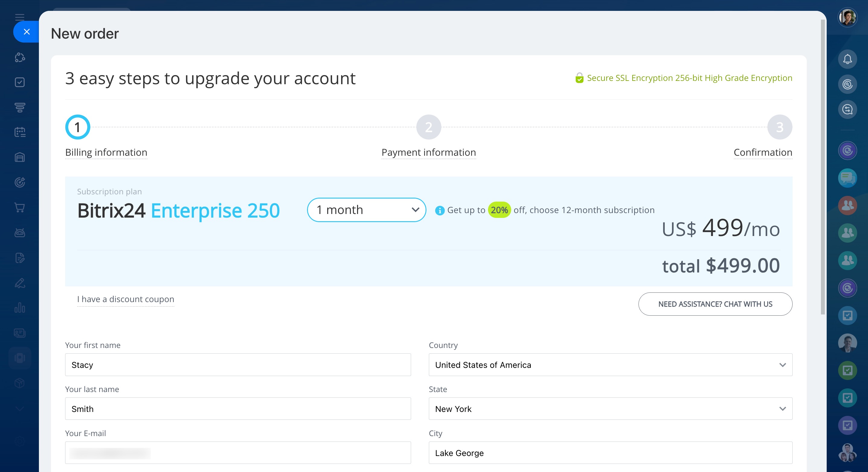Open the shopping cart icon in left sidebar
Viewport: 868px width, 472px height.
click(20, 207)
